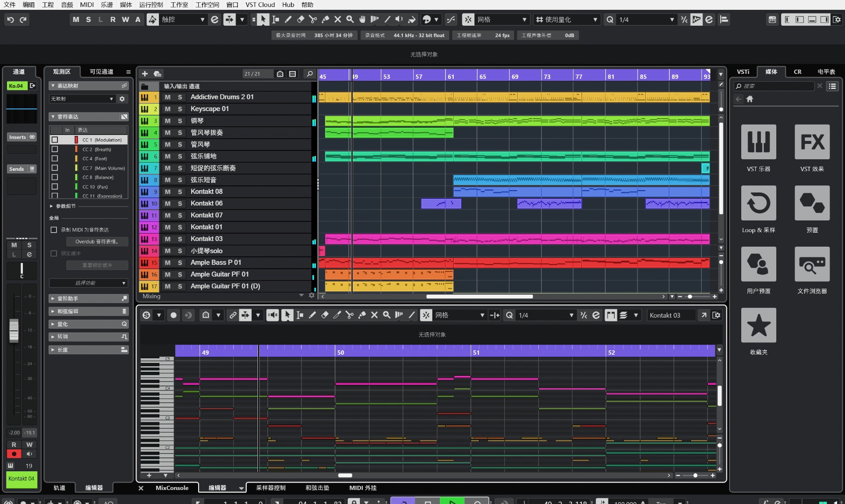
Task: Select the zoom tool in the key editor toolbar
Action: [x=387, y=315]
